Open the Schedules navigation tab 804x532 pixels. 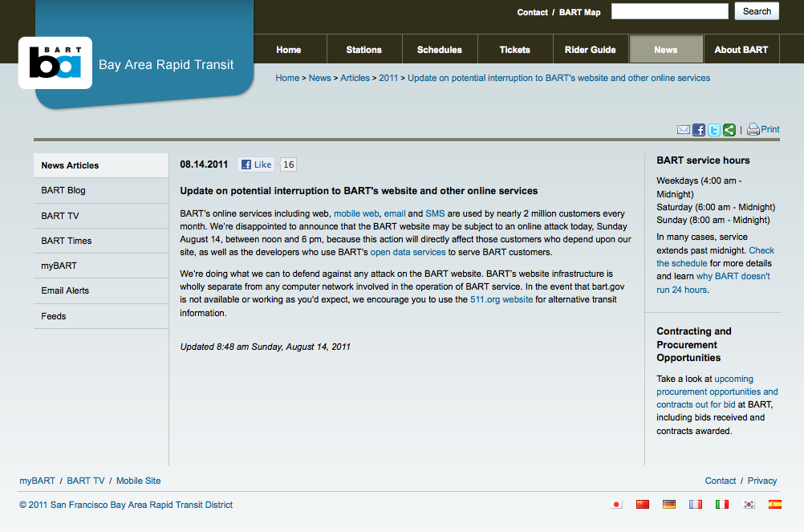click(439, 50)
